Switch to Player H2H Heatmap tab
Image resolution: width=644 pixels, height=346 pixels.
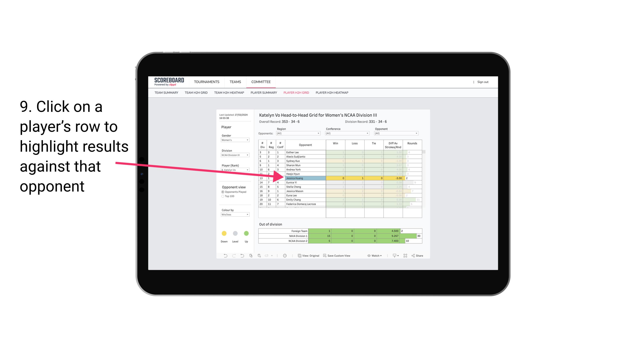coord(332,93)
